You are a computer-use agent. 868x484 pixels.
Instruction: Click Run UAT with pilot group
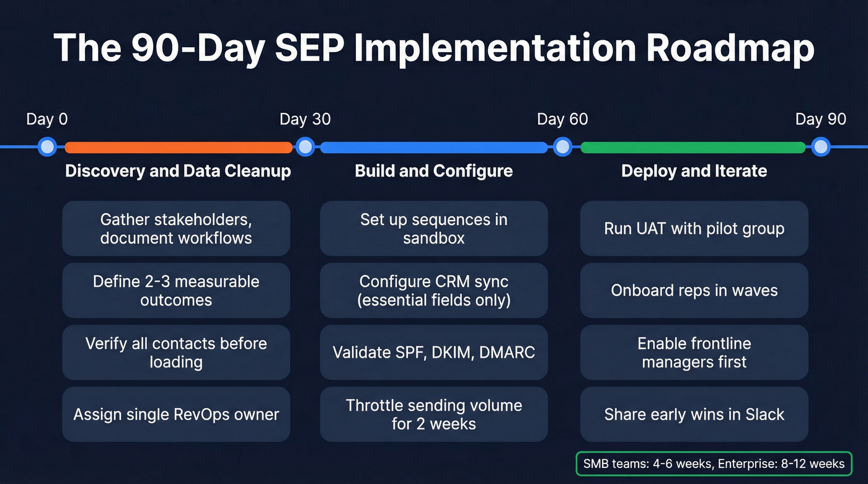pyautogui.click(x=694, y=228)
